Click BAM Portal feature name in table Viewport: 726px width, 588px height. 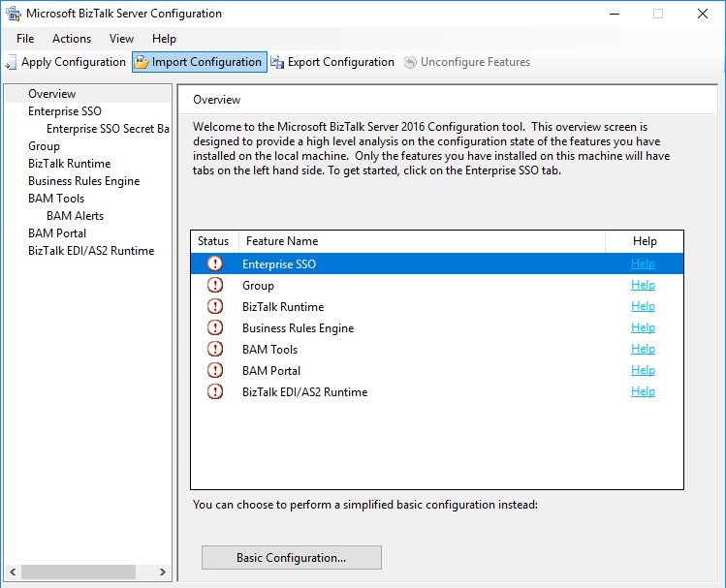271,371
